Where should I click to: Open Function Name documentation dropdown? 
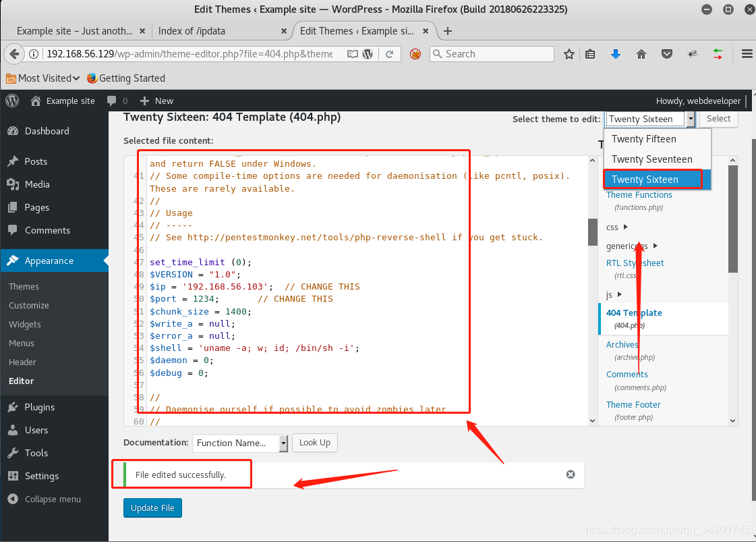[240, 443]
